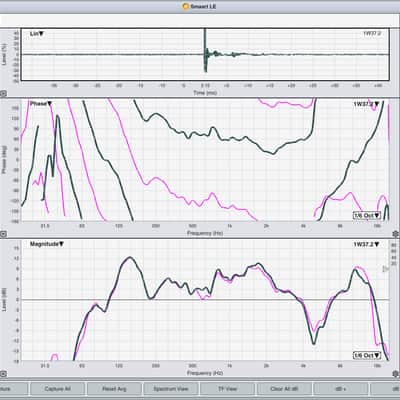Image resolution: width=400 pixels, height=400 pixels.
Task: Switch to Spectrum View
Action: coord(171,389)
